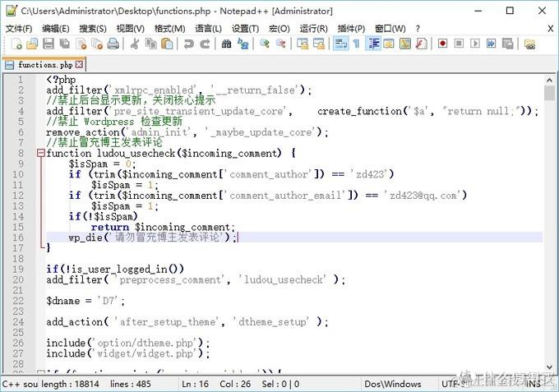Create a new file with the New toolbar icon

(16, 44)
